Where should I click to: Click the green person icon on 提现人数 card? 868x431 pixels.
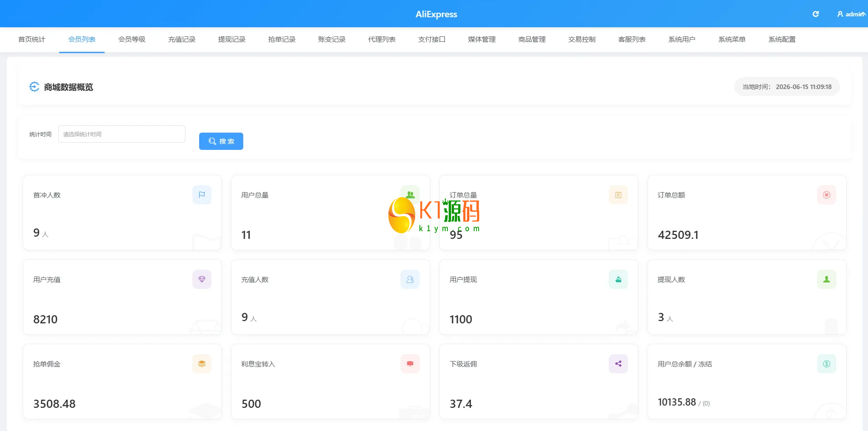click(x=827, y=279)
